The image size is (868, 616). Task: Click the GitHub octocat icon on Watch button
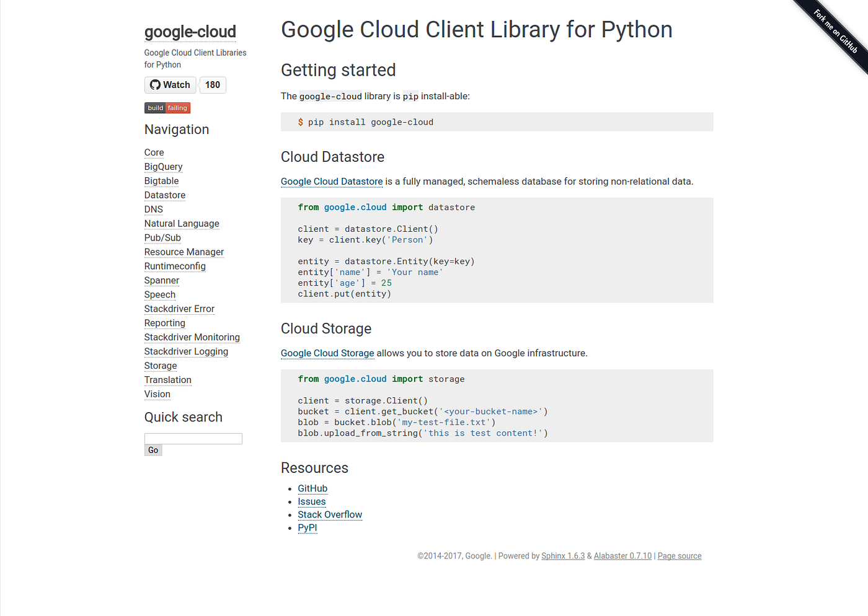[156, 84]
